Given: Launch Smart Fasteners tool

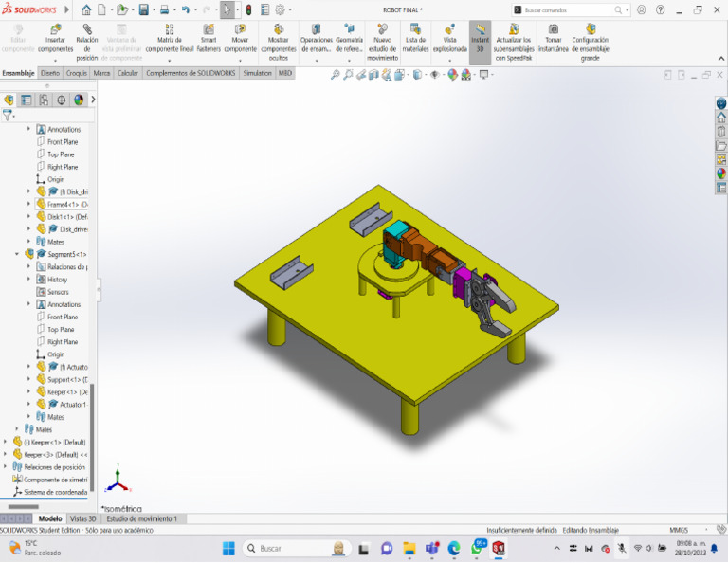Looking at the screenshot, I should 209,38.
